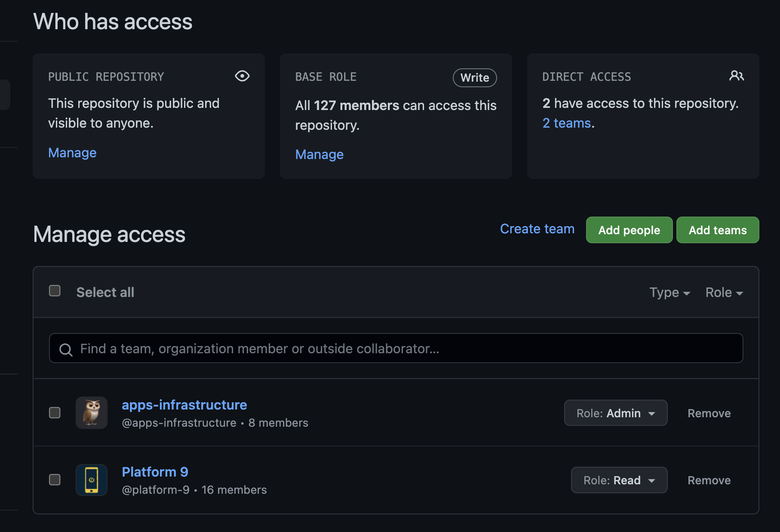Focus the find team or member search field
780x532 pixels.
coord(396,349)
